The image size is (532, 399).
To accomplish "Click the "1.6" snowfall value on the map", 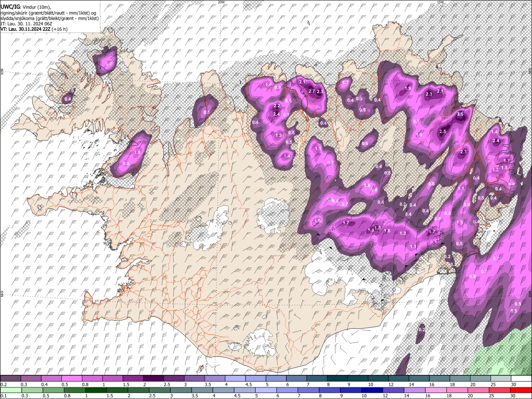I will (387, 231).
